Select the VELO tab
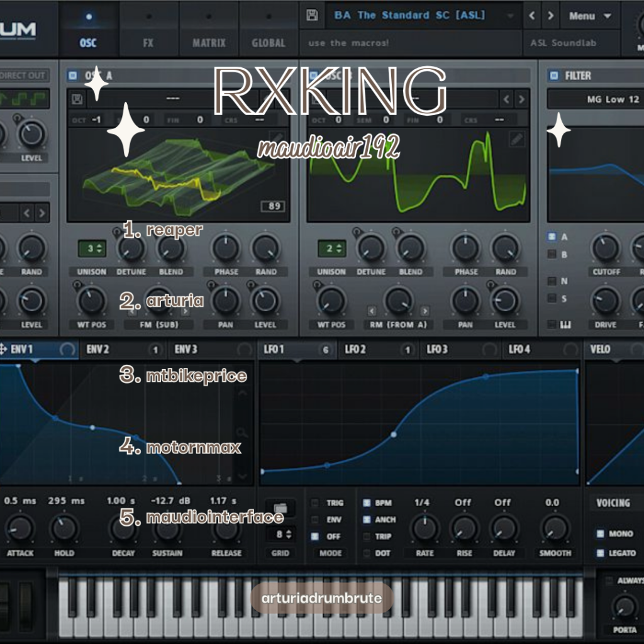 (x=615, y=349)
